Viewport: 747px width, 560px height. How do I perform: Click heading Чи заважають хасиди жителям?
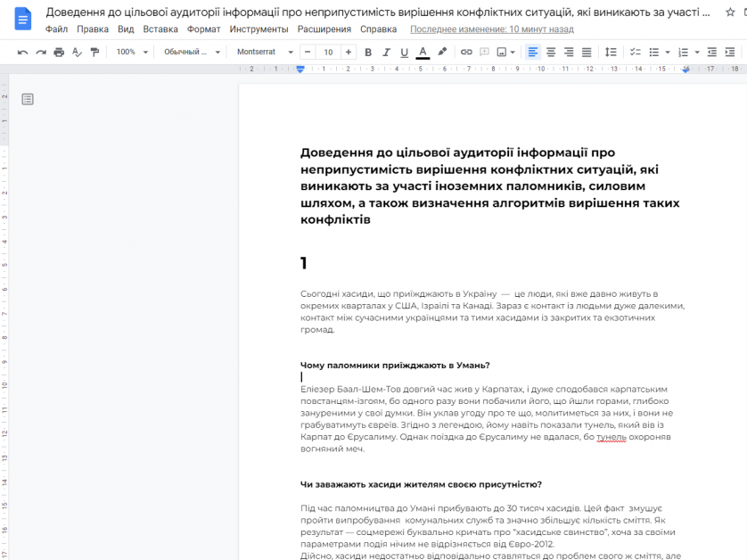coord(421,484)
